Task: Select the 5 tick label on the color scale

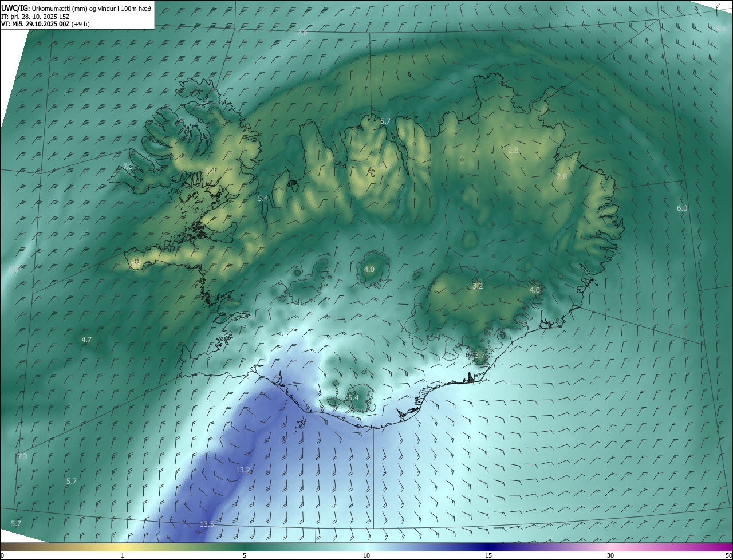Action: point(245,555)
